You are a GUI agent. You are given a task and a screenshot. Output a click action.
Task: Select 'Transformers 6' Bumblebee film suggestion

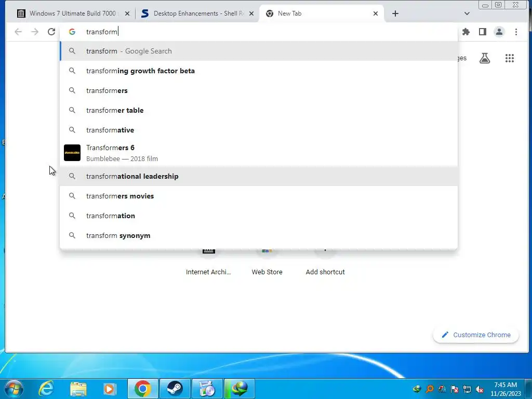point(259,153)
